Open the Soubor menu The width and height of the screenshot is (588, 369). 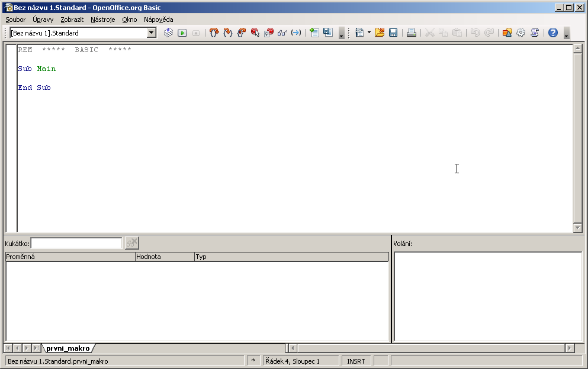point(15,20)
